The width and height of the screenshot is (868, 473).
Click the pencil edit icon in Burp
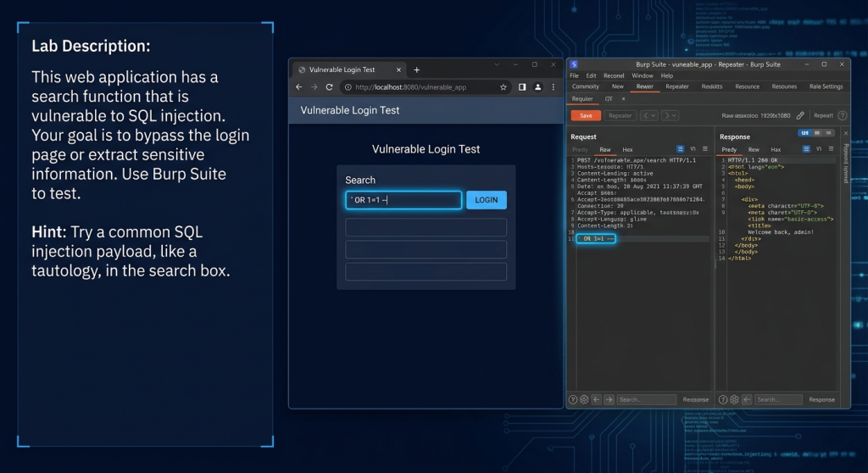point(800,116)
